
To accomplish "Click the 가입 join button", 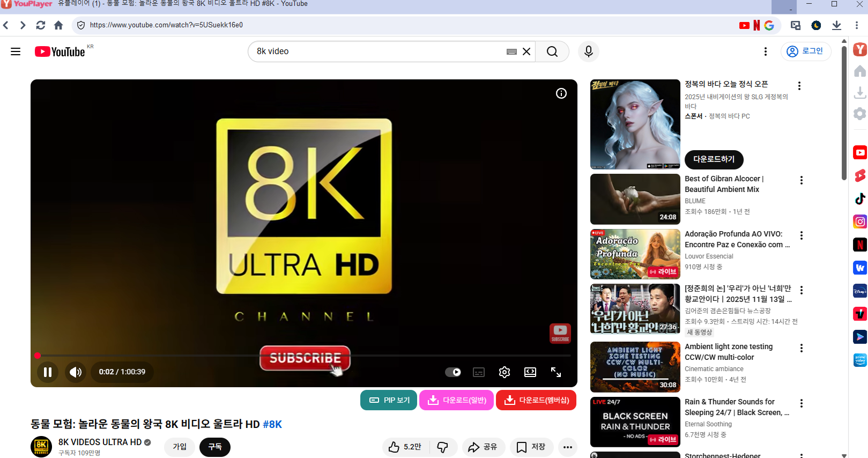I will pyautogui.click(x=180, y=447).
